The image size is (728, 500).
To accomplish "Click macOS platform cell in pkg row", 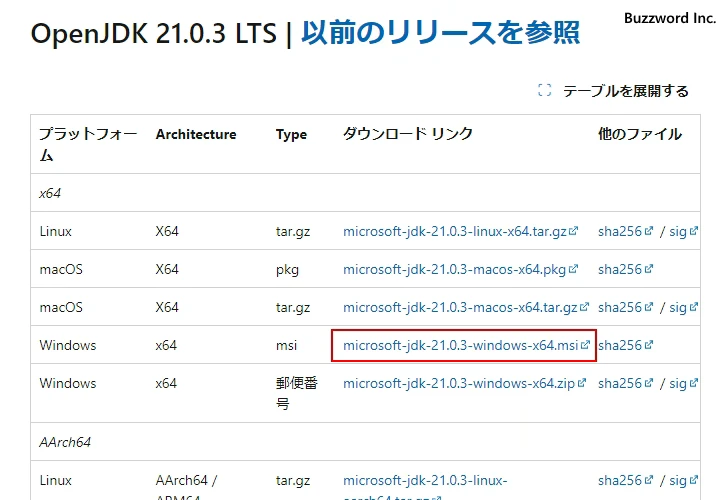I will [x=61, y=269].
